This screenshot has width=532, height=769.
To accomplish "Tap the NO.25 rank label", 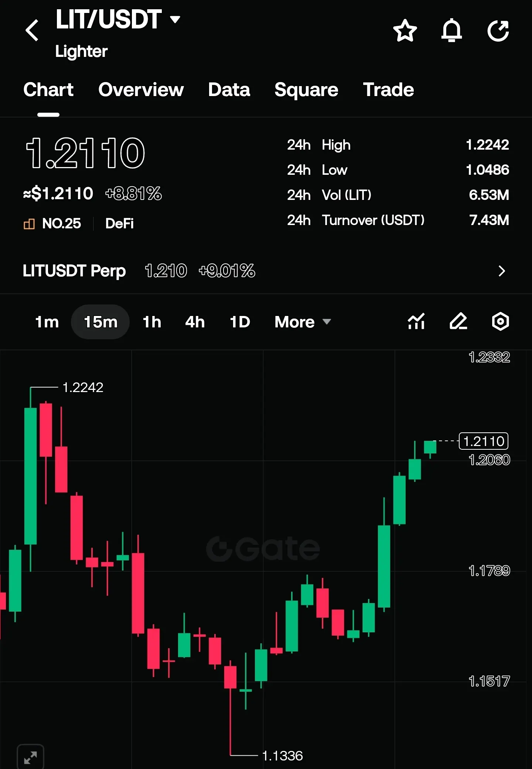I will pos(61,224).
